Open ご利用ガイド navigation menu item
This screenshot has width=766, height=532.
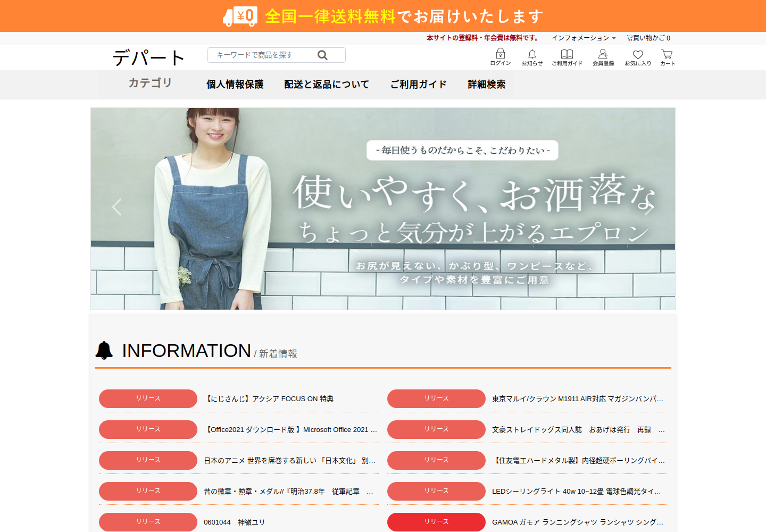coord(418,84)
